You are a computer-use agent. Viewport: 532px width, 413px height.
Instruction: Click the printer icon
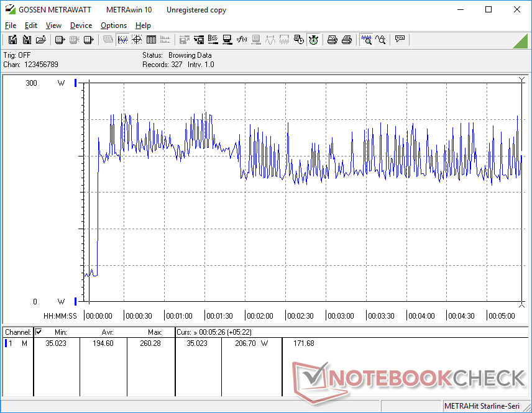[x=346, y=40]
